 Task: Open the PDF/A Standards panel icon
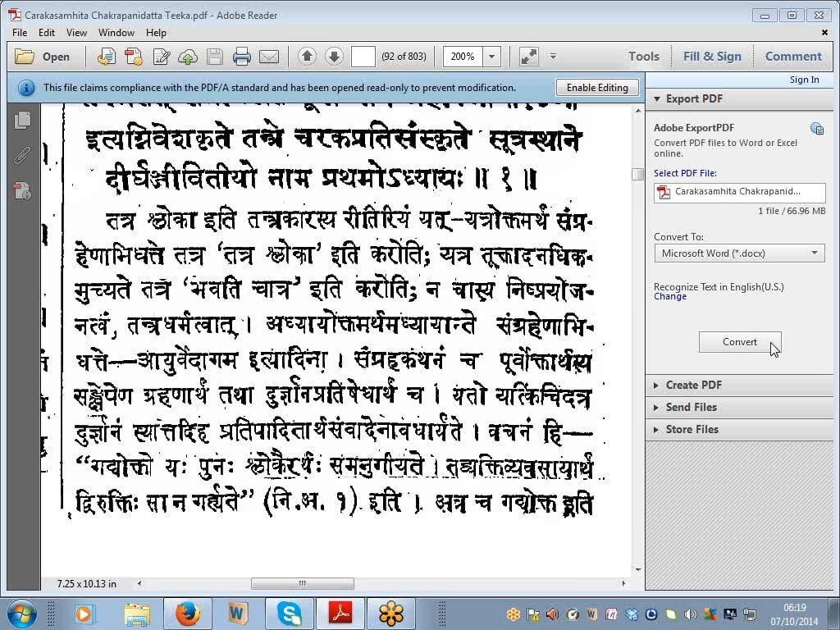[x=23, y=191]
